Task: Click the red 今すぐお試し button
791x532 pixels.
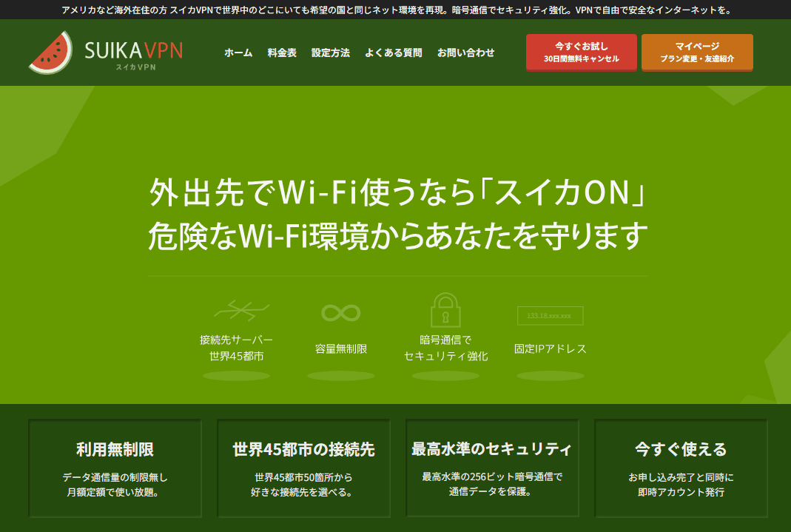Action: [581, 53]
